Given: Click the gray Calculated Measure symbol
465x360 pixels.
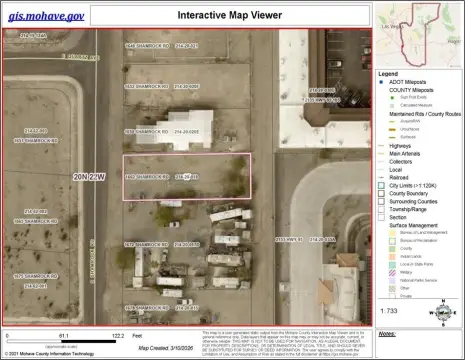Looking at the screenshot, I should click(392, 106).
